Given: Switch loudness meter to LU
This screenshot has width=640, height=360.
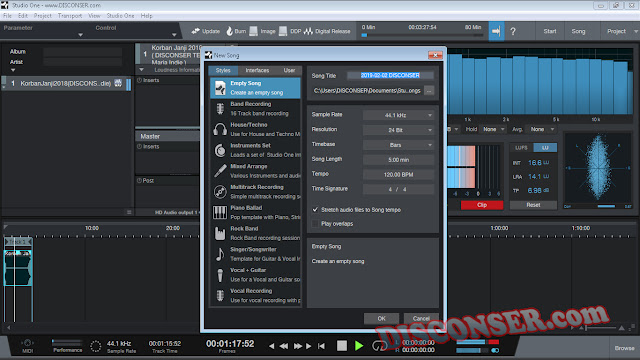Looking at the screenshot, I should (x=545, y=147).
